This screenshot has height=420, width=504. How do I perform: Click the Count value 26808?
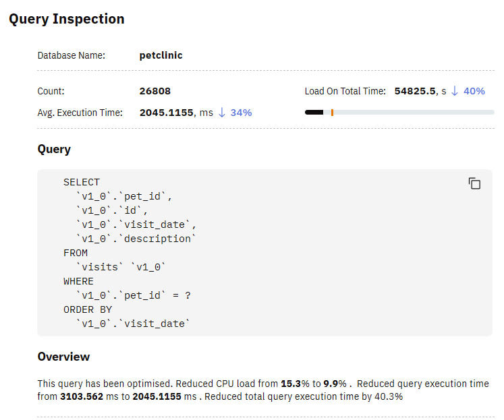coord(155,91)
